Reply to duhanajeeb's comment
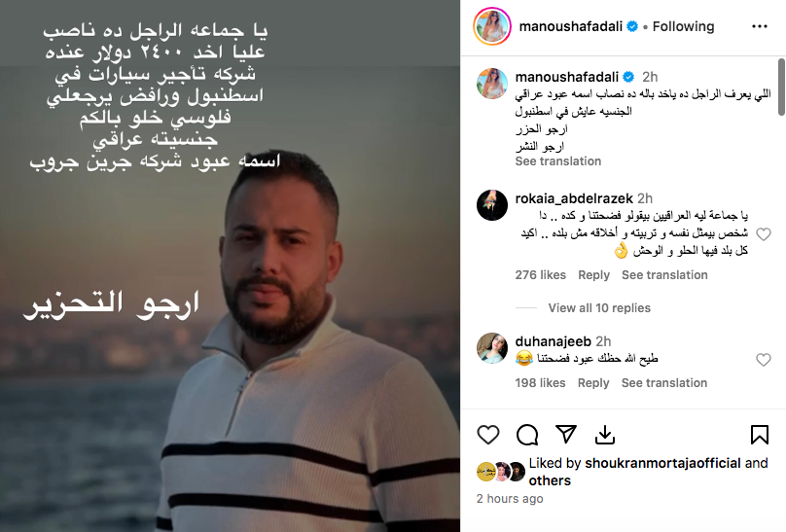This screenshot has height=532, width=786. 593,383
